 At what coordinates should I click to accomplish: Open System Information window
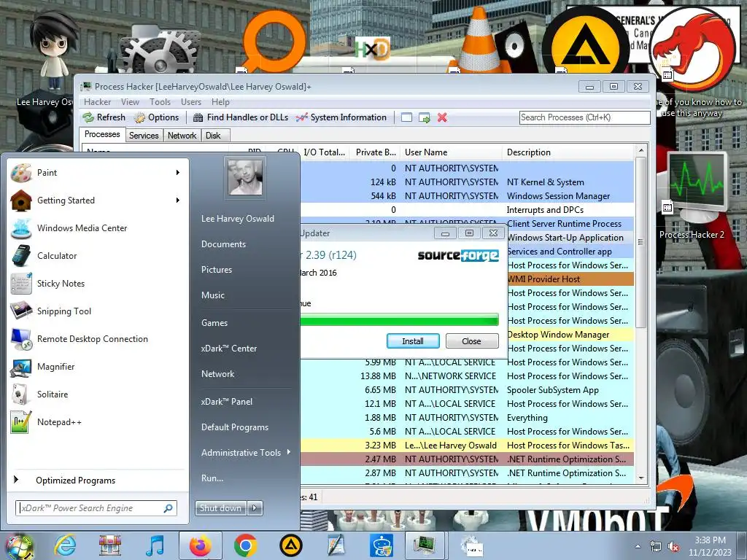click(x=341, y=117)
